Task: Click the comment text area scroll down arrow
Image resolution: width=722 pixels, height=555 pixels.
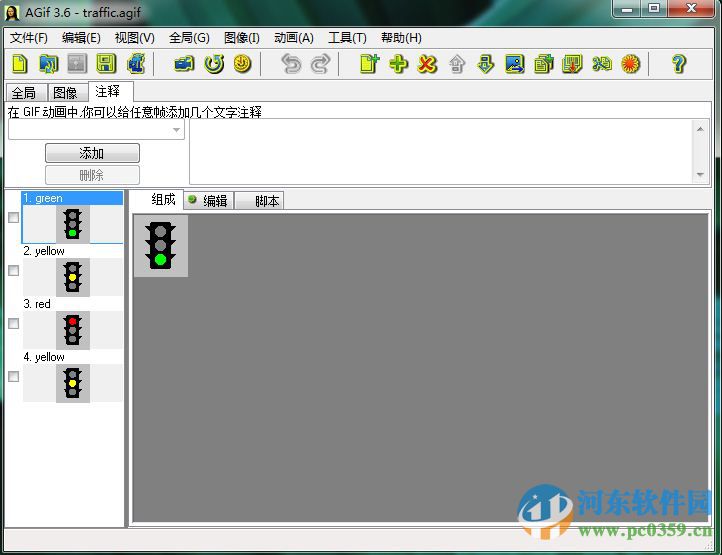Action: pos(700,174)
